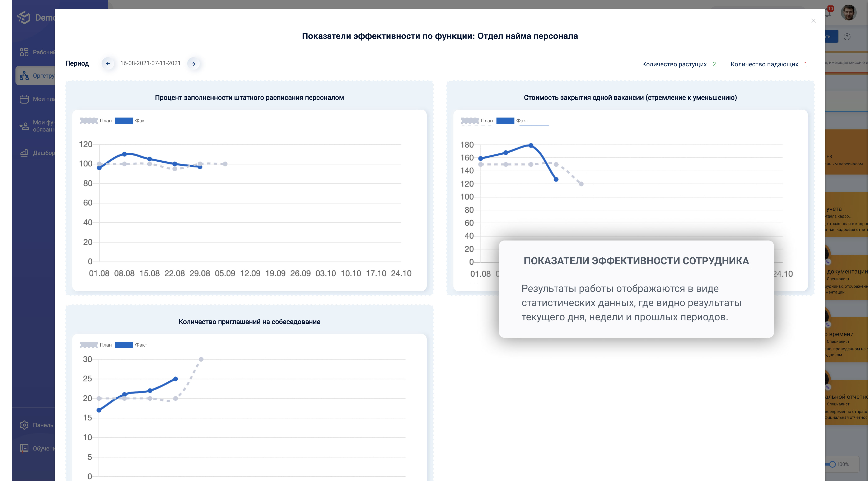
Task: Click chart title 'Стоимость закрытия одной вакансии'
Action: click(630, 98)
